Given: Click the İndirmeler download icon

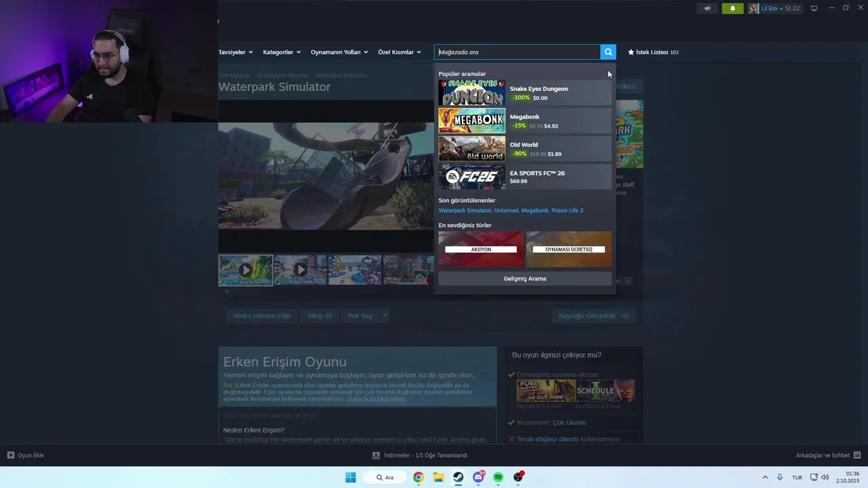Looking at the screenshot, I should click(x=376, y=455).
